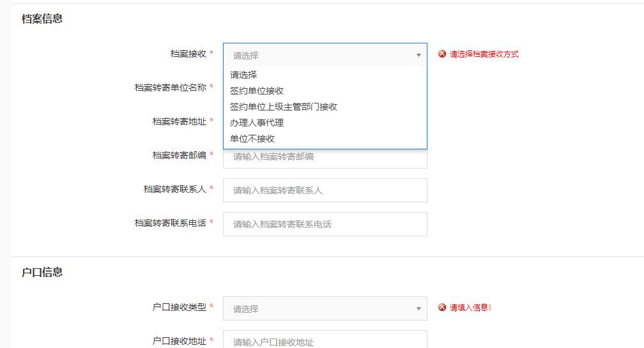This screenshot has width=644, height=348.
Task: Click the 请选择档案接收方式 error message
Action: [484, 54]
